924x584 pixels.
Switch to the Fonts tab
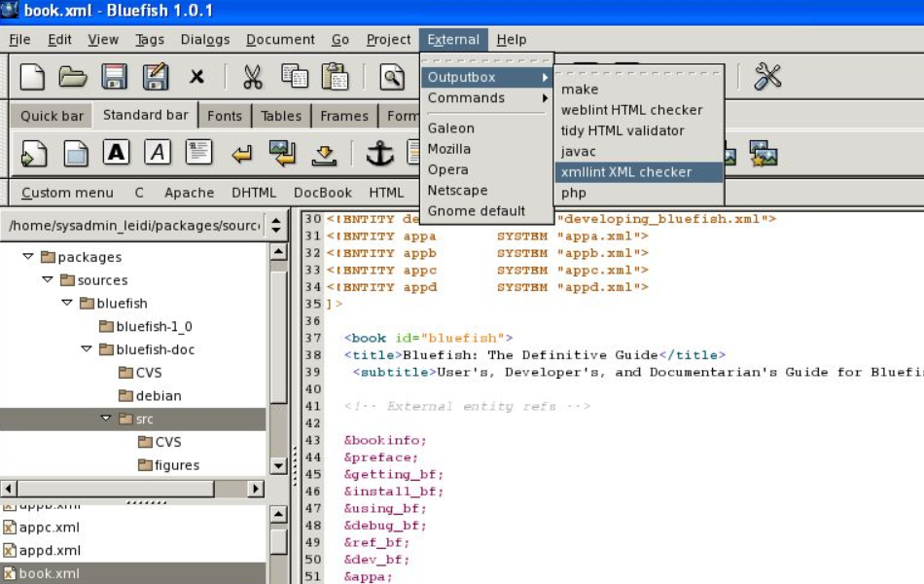point(225,116)
